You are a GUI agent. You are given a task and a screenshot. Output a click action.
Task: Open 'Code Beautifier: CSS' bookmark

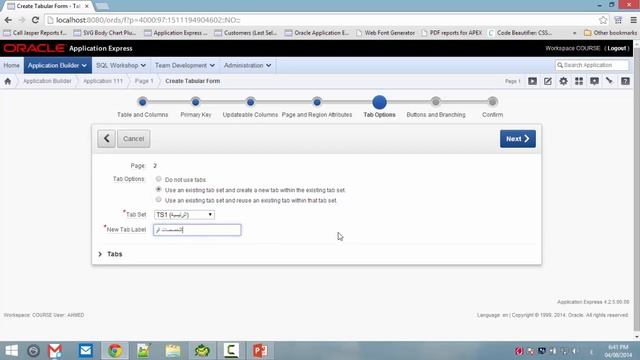click(x=520, y=33)
